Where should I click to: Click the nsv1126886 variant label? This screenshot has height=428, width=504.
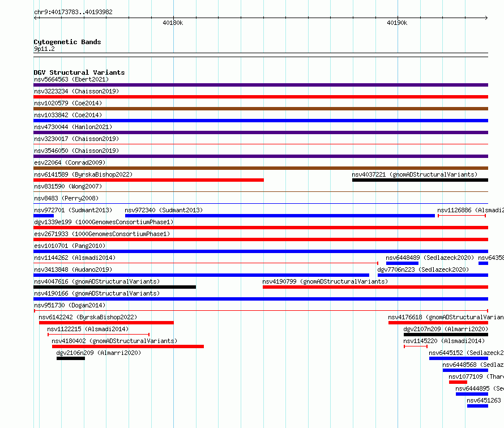471,210
